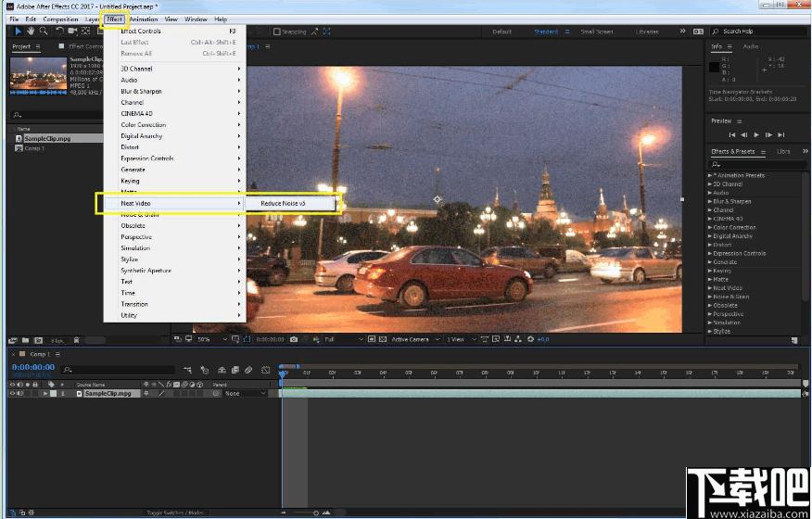
Task: Toggle transparency grid icon in viewer
Action: click(383, 339)
